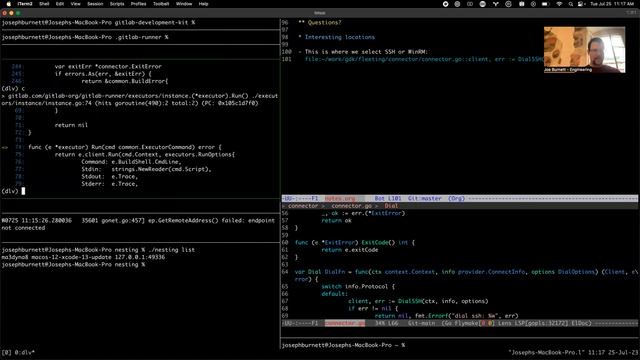Click the menu bar date and time

[612, 4]
